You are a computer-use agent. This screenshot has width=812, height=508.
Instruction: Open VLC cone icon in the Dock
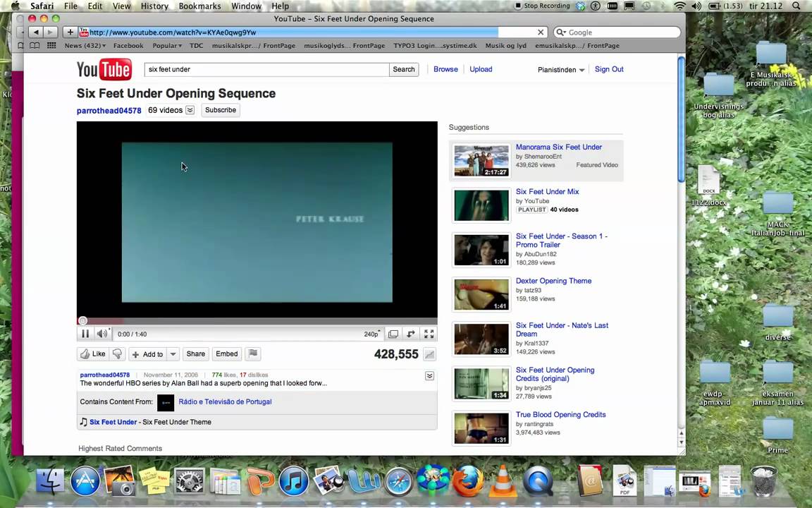[503, 480]
